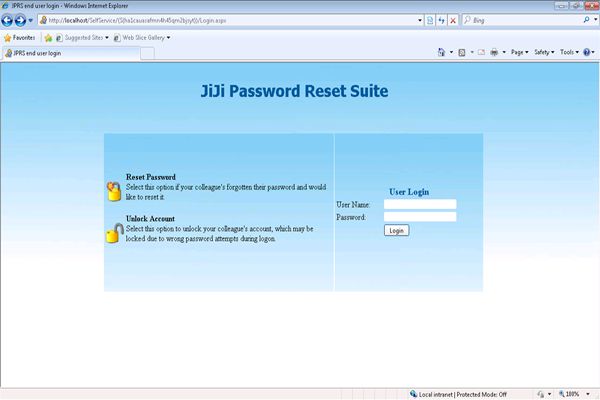The image size is (600, 400).
Task: Click the Password input field
Action: (x=420, y=217)
